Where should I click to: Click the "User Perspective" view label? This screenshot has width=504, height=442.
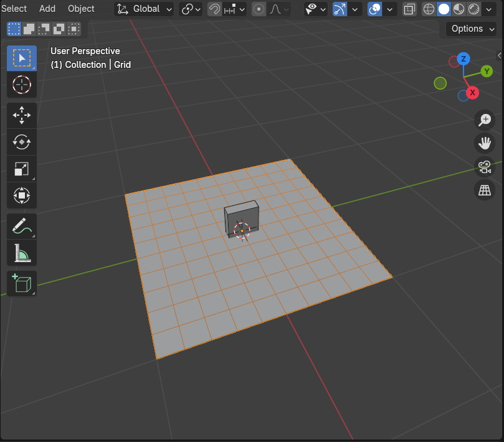(x=85, y=51)
